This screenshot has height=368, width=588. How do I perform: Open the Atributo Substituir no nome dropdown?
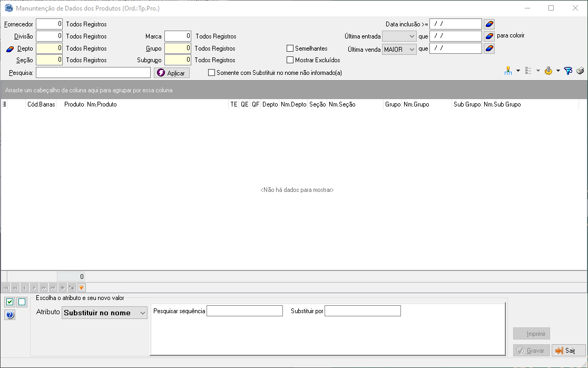(x=104, y=313)
